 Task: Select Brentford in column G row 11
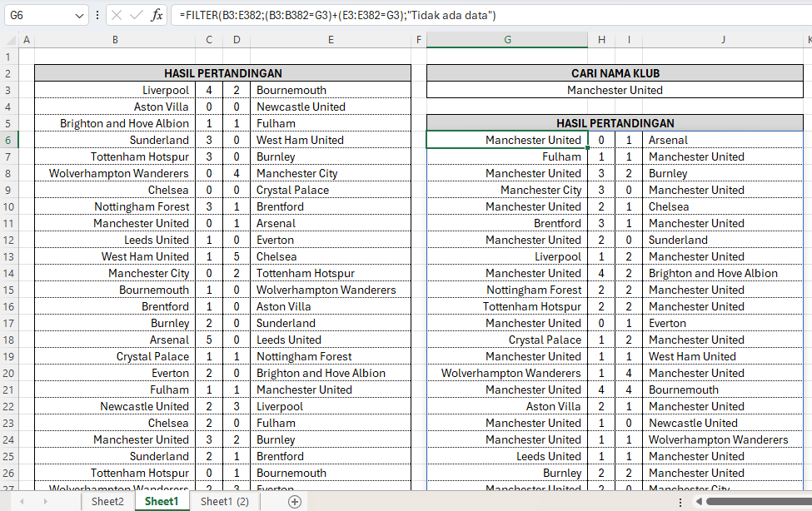tap(507, 224)
